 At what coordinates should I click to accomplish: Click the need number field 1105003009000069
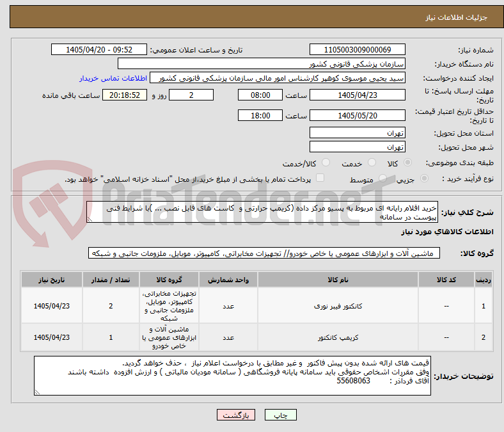[357, 49]
